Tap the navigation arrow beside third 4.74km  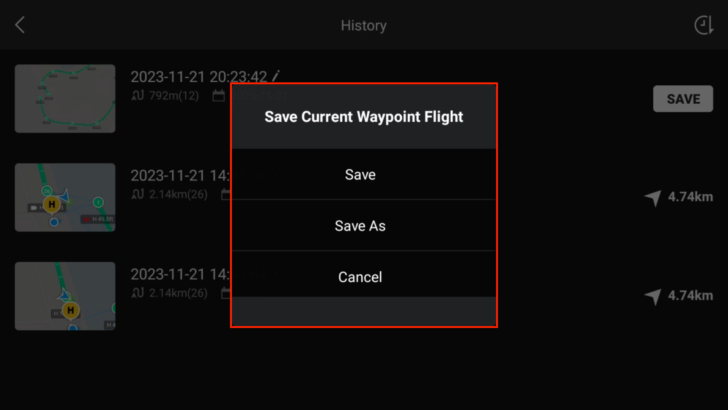(653, 296)
